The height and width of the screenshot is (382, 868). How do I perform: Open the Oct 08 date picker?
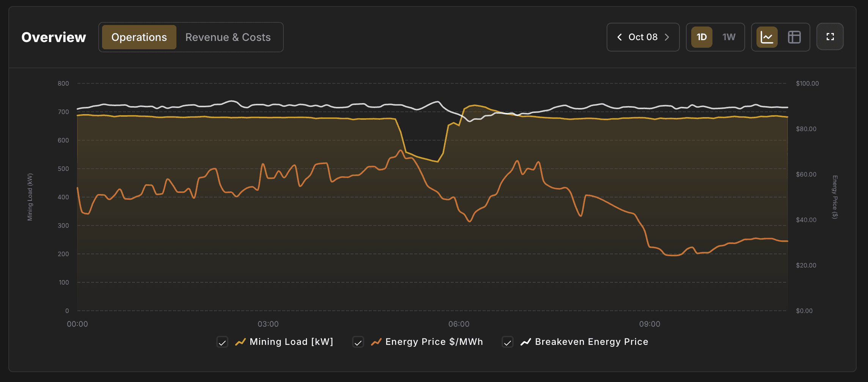point(643,37)
